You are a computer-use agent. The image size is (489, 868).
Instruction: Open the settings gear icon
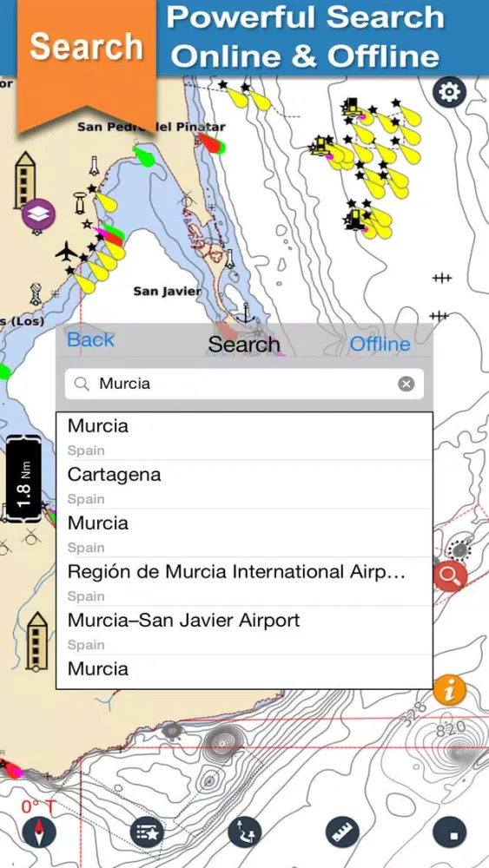(448, 91)
